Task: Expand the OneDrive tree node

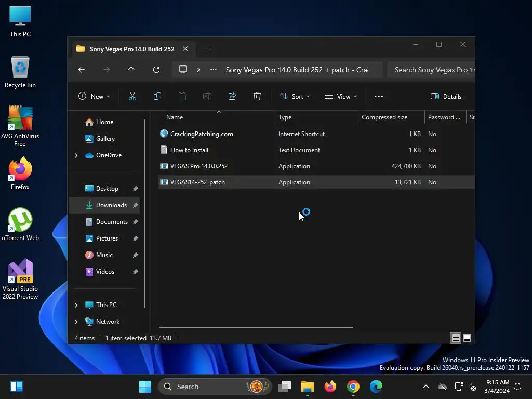Action: (x=76, y=155)
